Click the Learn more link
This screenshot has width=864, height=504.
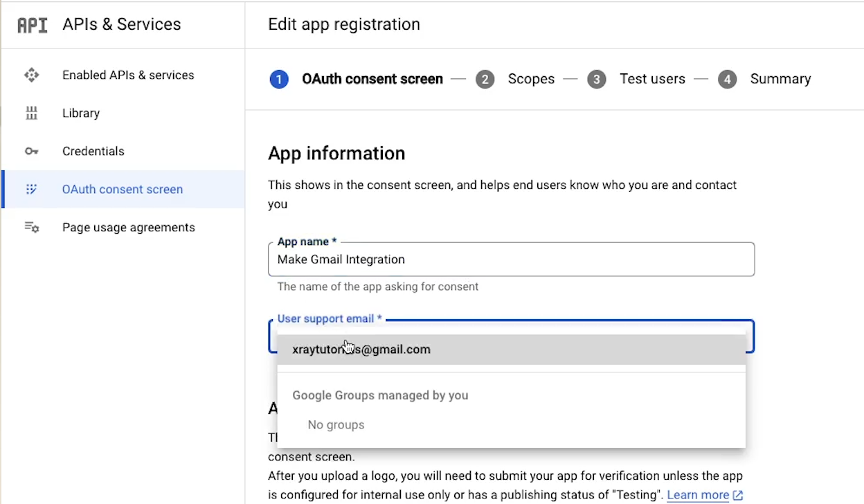pyautogui.click(x=698, y=495)
